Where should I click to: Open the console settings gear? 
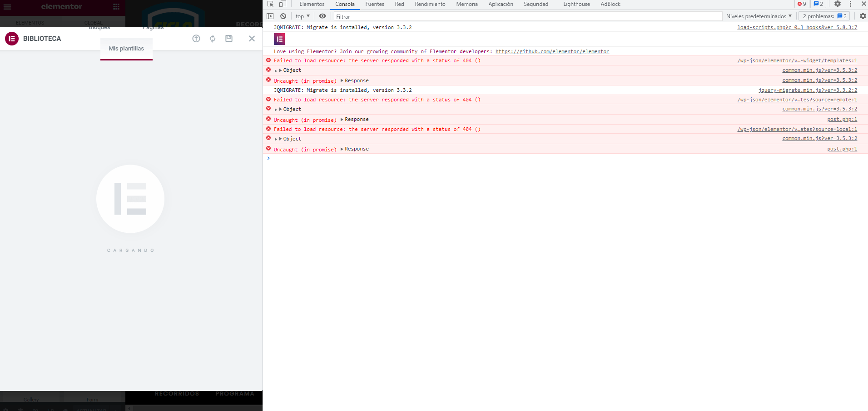(x=863, y=16)
